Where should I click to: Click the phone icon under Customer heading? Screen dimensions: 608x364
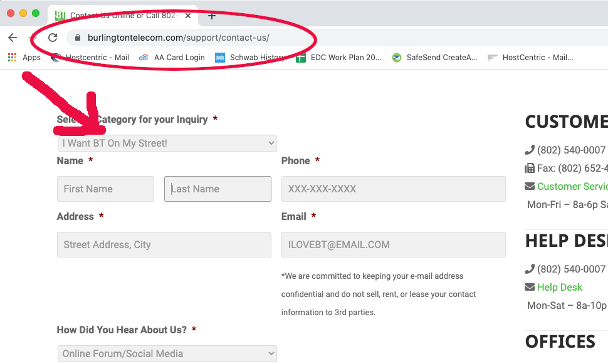(530, 150)
